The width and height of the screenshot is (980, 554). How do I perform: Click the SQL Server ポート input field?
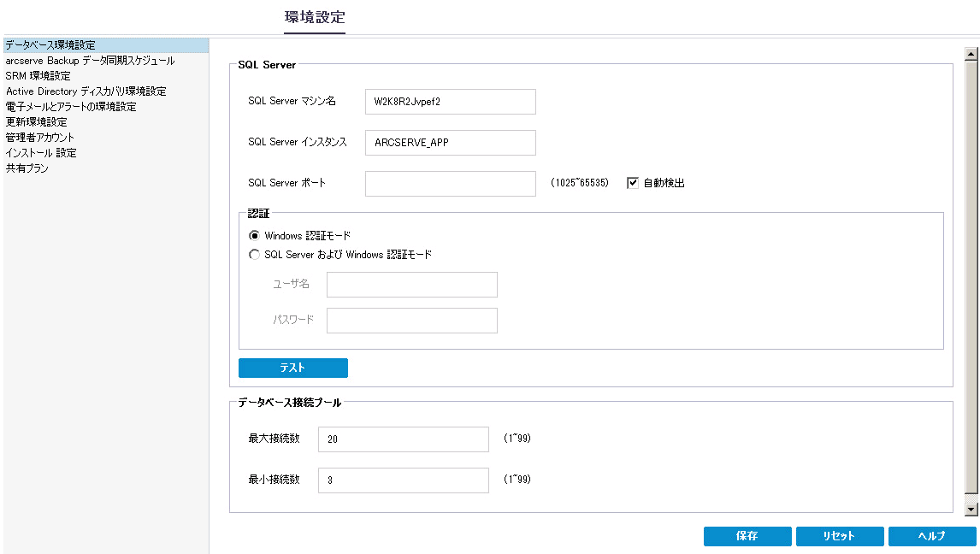point(450,184)
